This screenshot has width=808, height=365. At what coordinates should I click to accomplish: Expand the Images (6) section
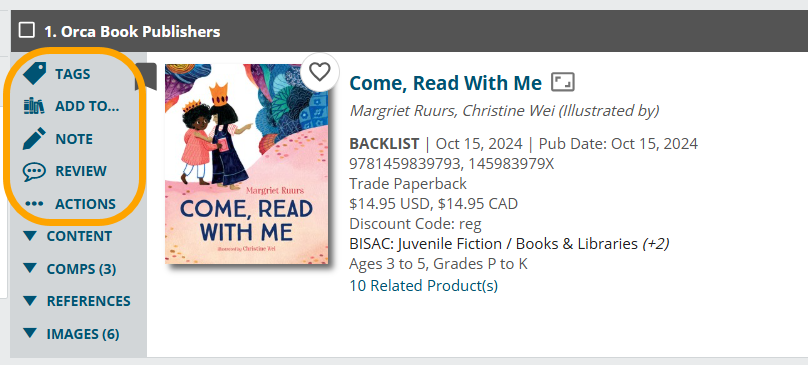(71, 334)
